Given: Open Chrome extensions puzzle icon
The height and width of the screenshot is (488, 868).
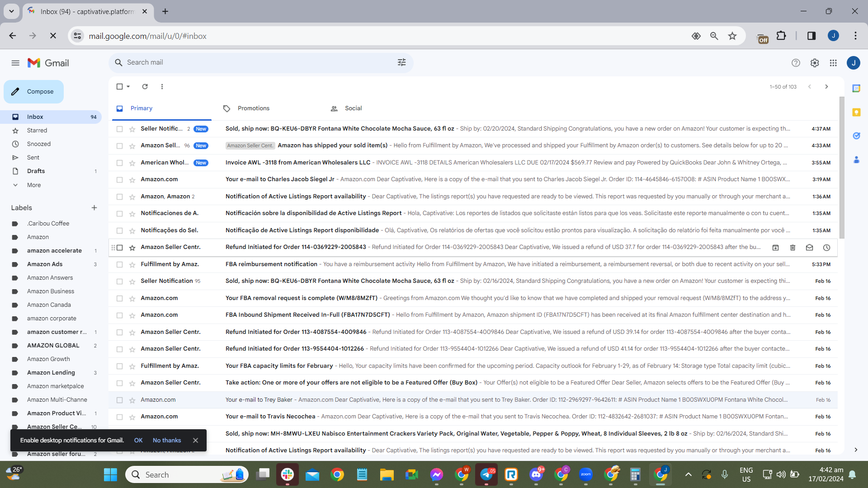Looking at the screenshot, I should coord(781,36).
